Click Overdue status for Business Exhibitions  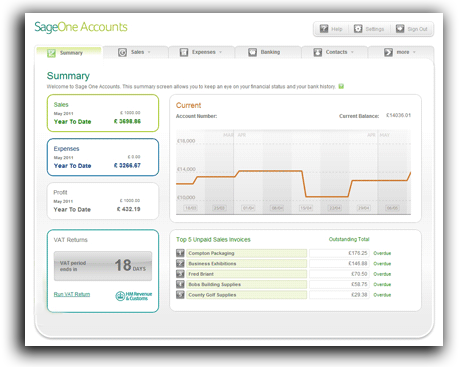point(382,264)
